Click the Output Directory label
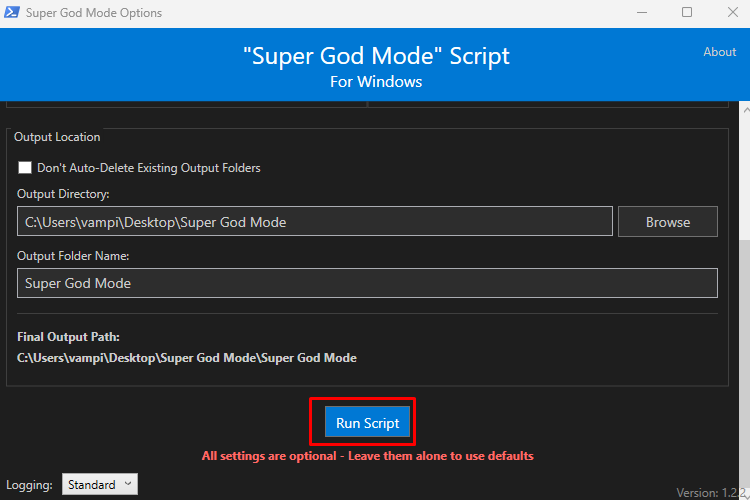 click(x=63, y=194)
